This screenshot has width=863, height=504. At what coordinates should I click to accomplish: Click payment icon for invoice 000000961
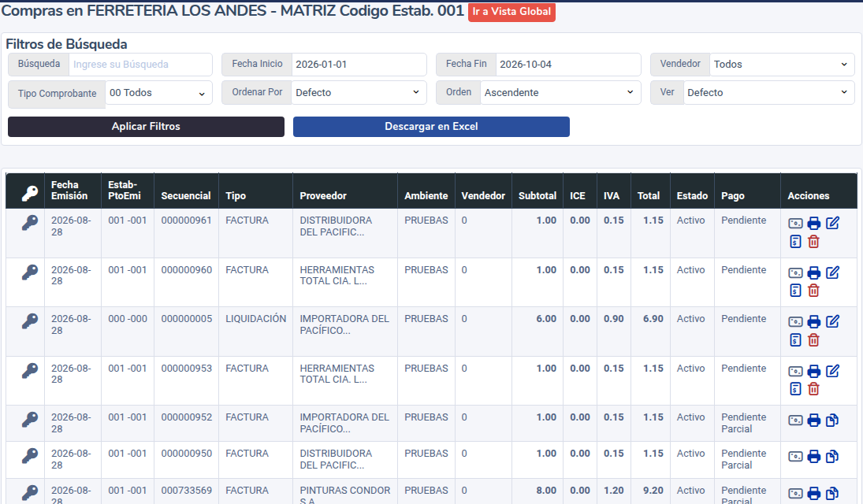click(795, 224)
